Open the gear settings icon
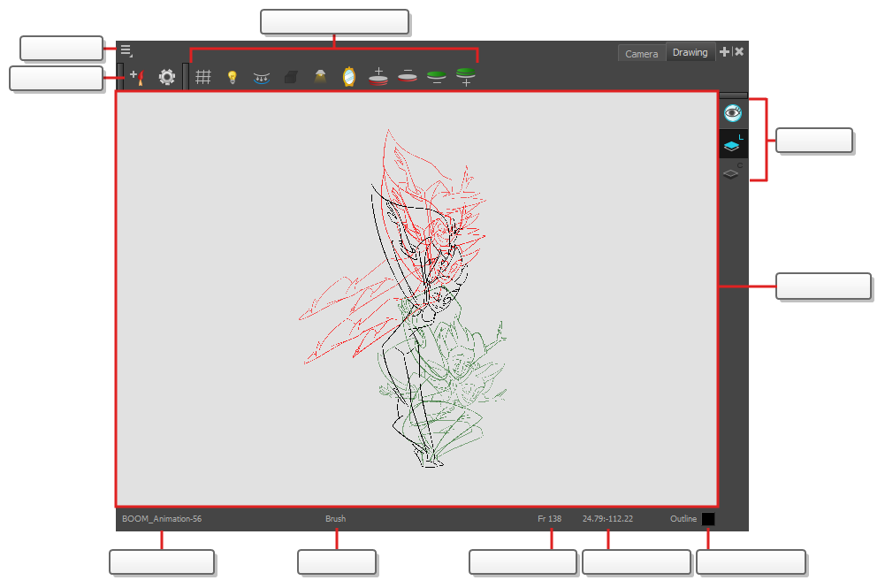Screen dimensions: 885x588 167,77
